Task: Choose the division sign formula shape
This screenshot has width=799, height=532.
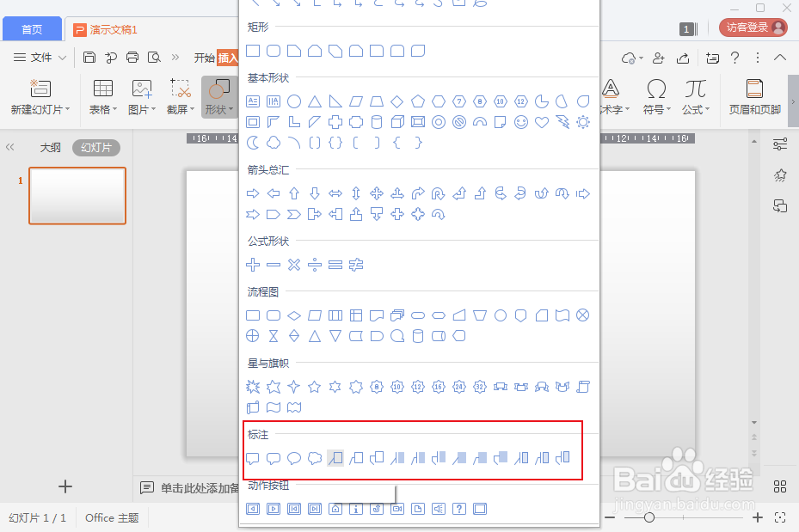Action: (315, 265)
